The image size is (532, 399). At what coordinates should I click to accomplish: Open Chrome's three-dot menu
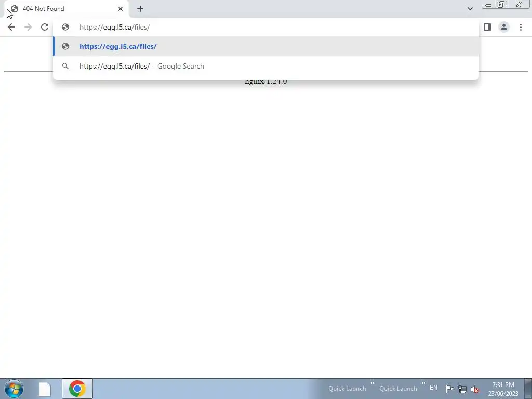tap(521, 27)
